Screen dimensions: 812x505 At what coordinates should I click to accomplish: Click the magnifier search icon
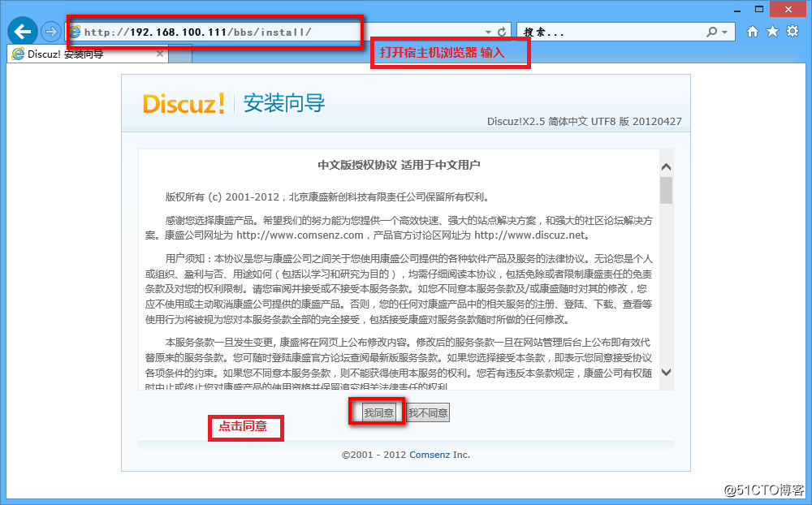(712, 32)
